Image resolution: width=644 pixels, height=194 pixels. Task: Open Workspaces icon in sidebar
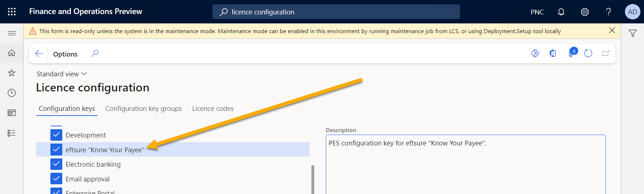12,113
